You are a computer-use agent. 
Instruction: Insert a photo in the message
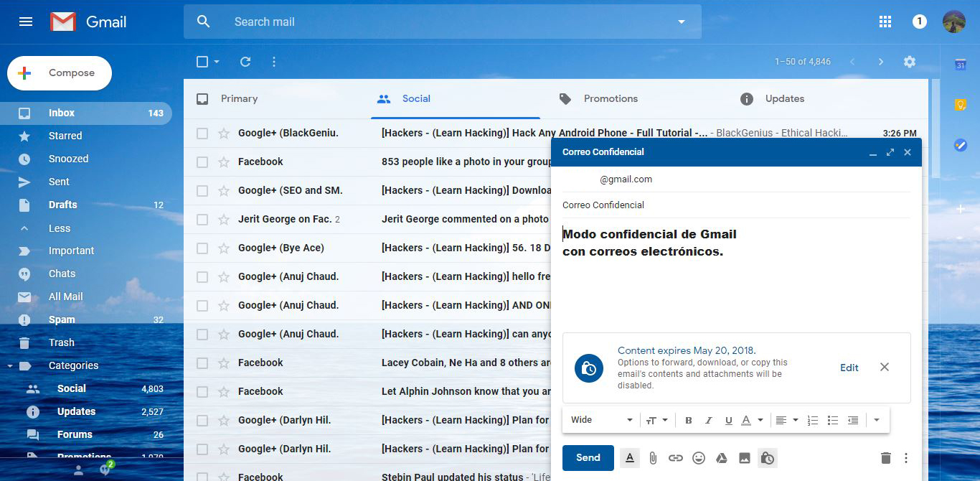[745, 458]
